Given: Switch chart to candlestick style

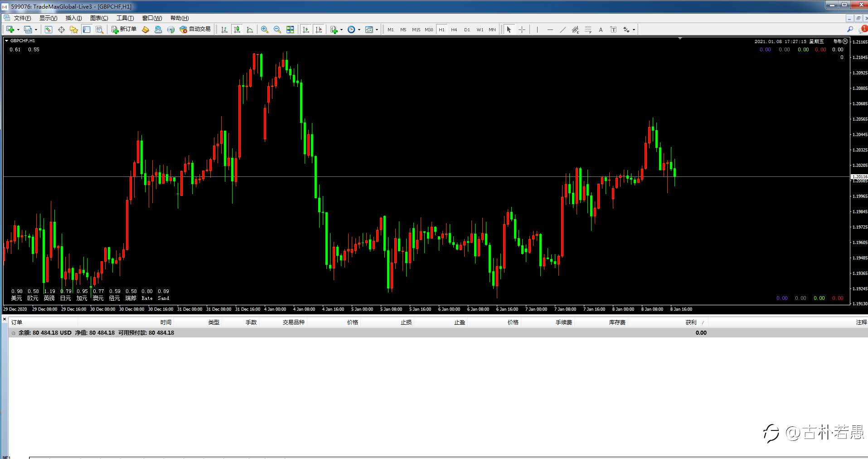Looking at the screenshot, I should coord(237,29).
